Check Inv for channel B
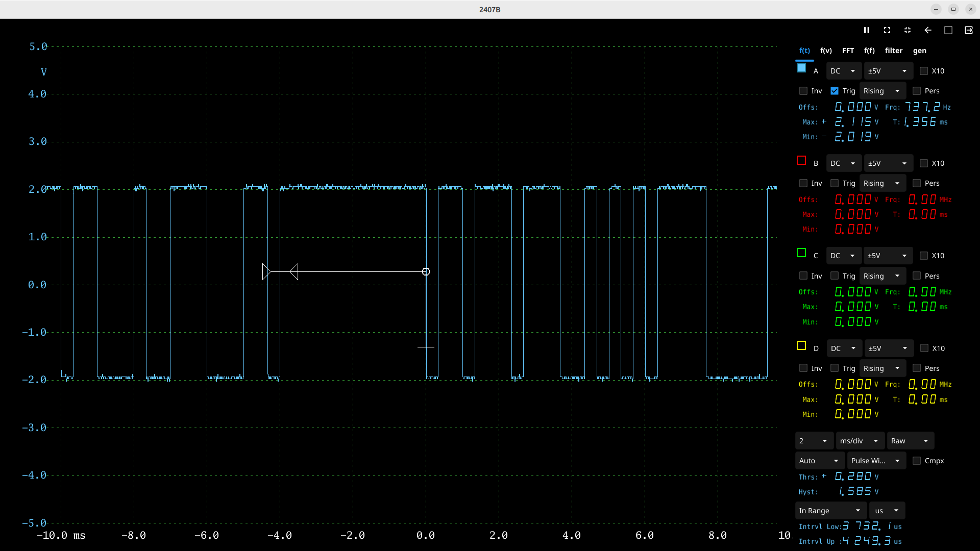Screen dimensions: 980x551 (803, 183)
